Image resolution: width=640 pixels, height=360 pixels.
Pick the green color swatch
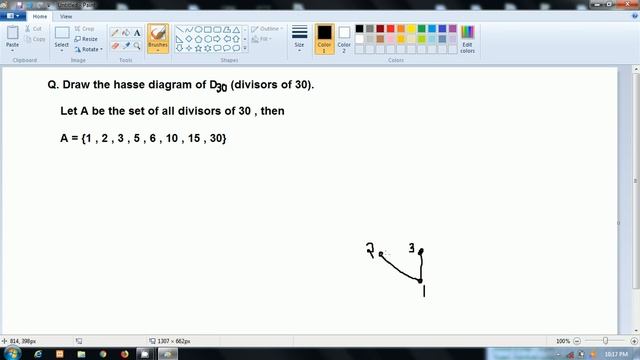422,29
